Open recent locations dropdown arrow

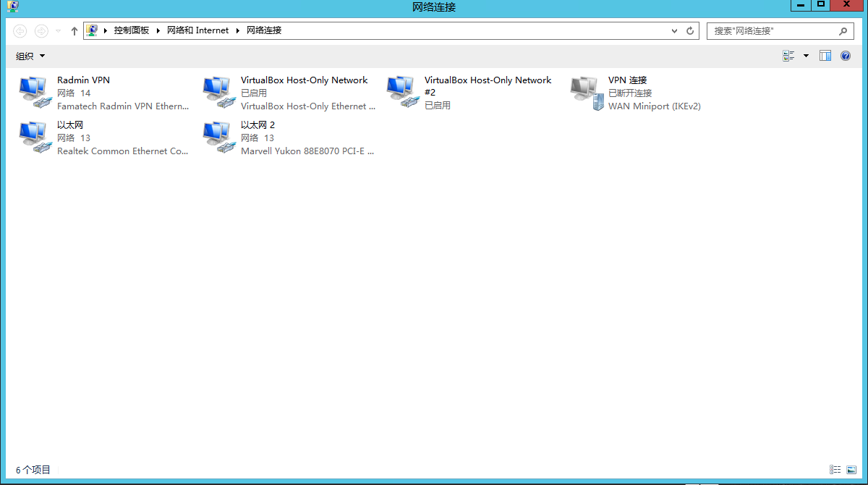pos(58,31)
